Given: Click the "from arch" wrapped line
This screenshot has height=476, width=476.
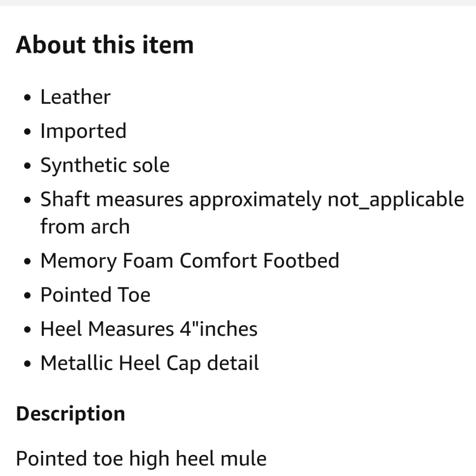Looking at the screenshot, I should pyautogui.click(x=85, y=227).
